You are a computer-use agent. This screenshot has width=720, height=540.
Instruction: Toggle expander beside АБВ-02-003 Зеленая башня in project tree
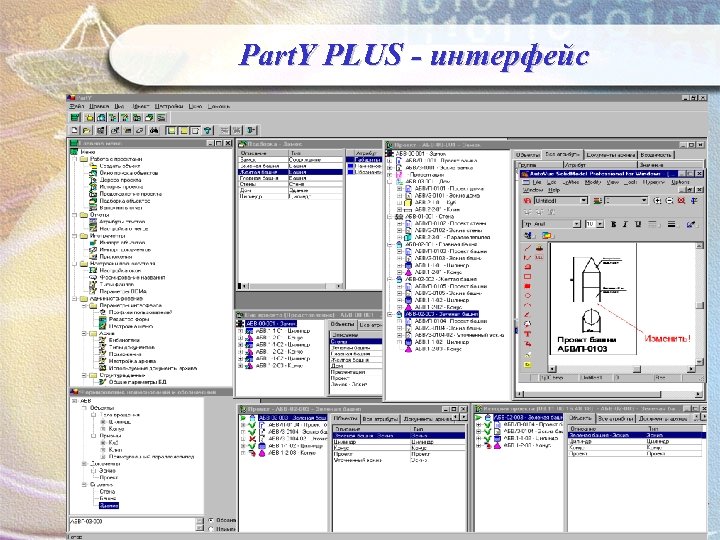(x=389, y=315)
